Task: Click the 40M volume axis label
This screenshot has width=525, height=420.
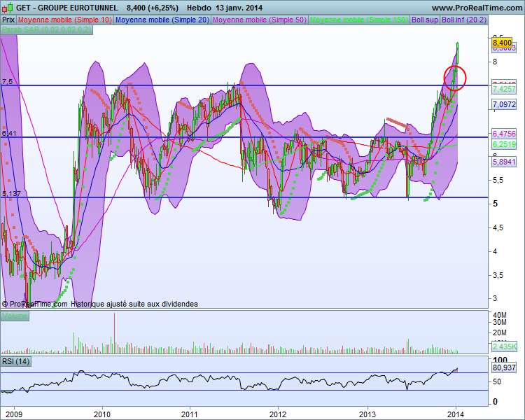Action: pyautogui.click(x=500, y=315)
